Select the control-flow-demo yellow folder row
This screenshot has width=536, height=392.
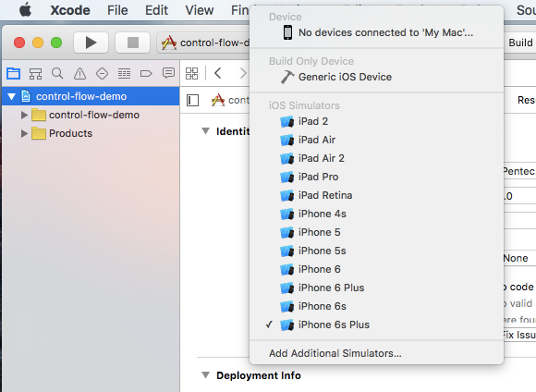[x=91, y=115]
